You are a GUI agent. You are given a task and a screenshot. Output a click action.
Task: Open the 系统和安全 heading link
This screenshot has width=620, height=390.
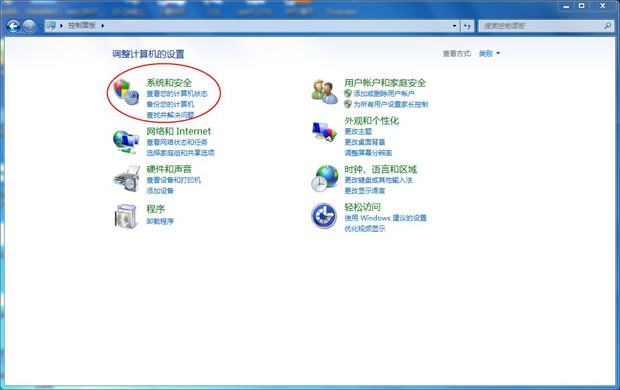point(169,83)
